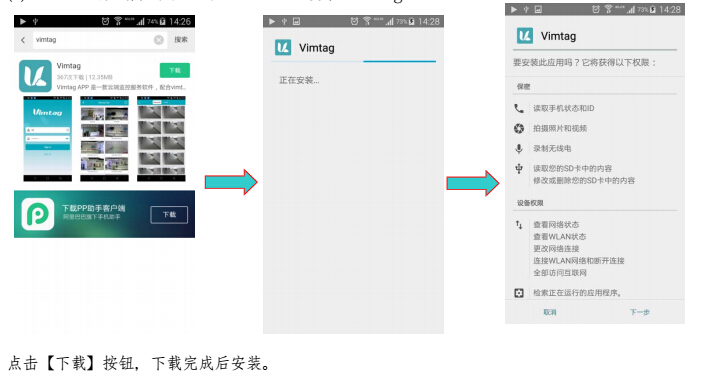Tap the 保密 section header
701x382 pixels.
[524, 87]
